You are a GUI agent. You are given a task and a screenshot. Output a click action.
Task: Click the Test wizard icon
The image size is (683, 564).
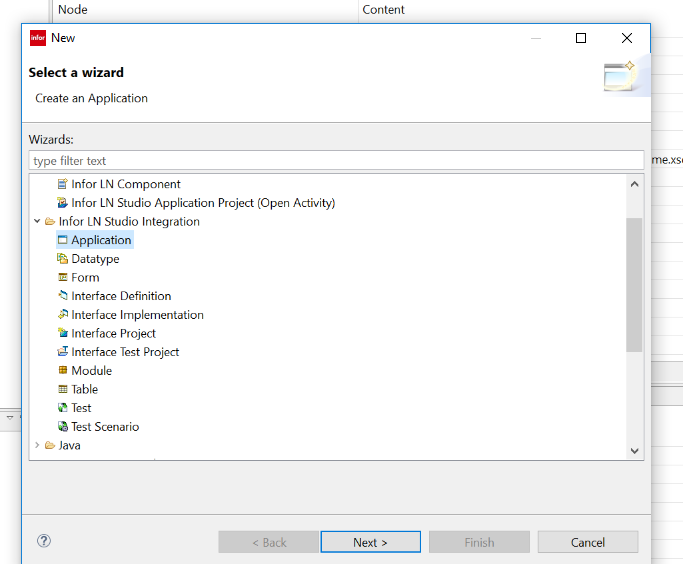pos(63,408)
